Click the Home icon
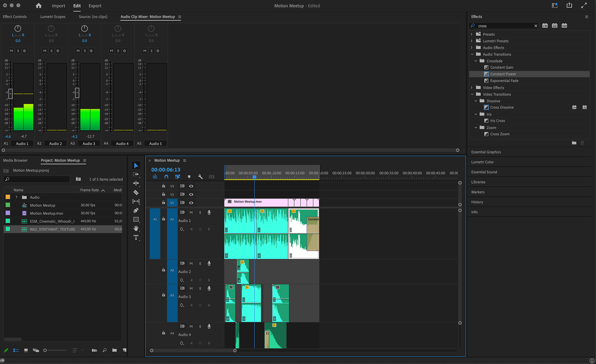This screenshot has width=596, height=364. 38,6
